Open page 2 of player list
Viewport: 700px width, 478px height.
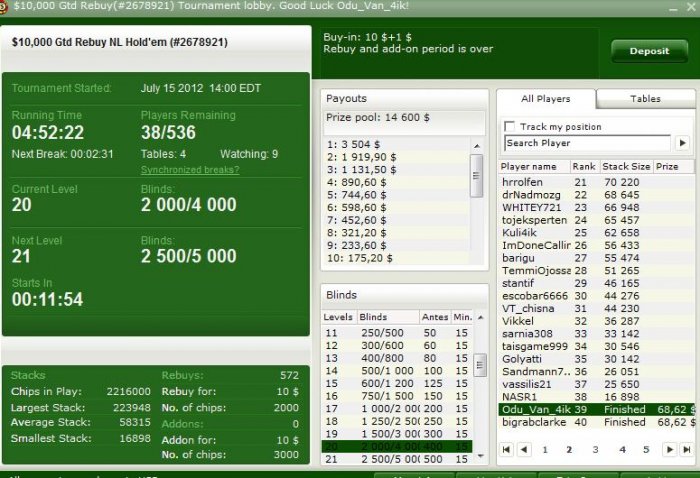[x=569, y=449]
